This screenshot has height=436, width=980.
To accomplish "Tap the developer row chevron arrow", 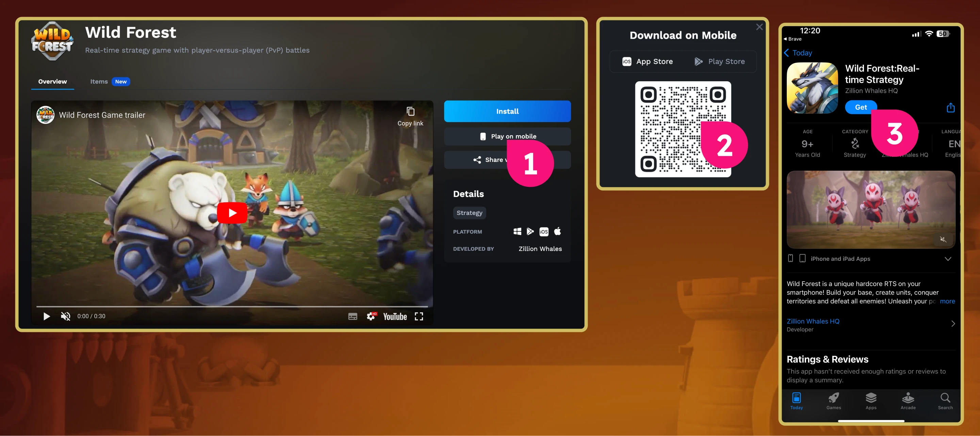I will tap(953, 323).
